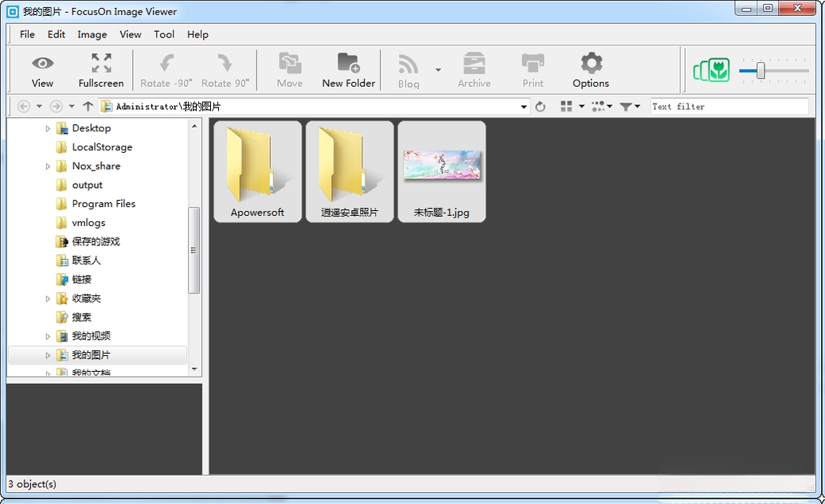Click Rotate 90° toolbar icon

225,63
